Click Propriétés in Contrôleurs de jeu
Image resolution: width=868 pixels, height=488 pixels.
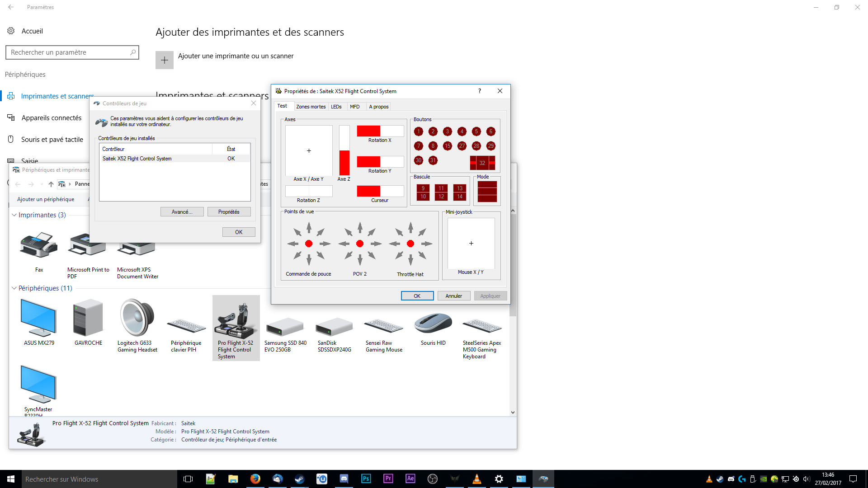[x=229, y=212]
